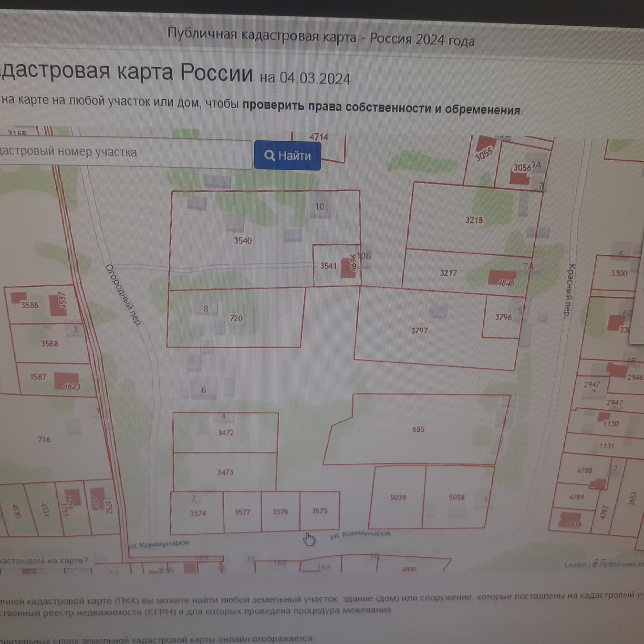Select red building 4623 on the map
The image size is (644, 644).
(x=66, y=381)
